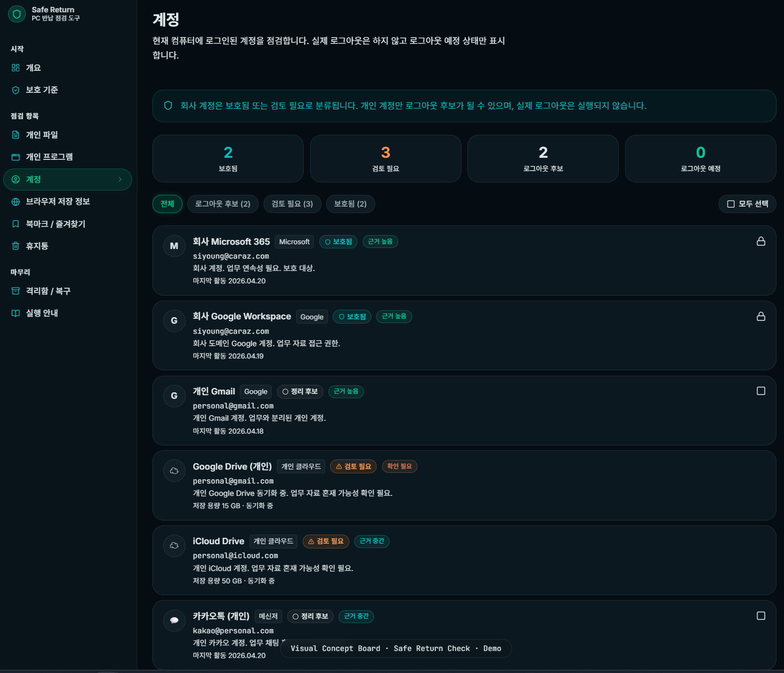The image size is (784, 673).
Task: Select the 전체 filter tab
Action: 167,204
